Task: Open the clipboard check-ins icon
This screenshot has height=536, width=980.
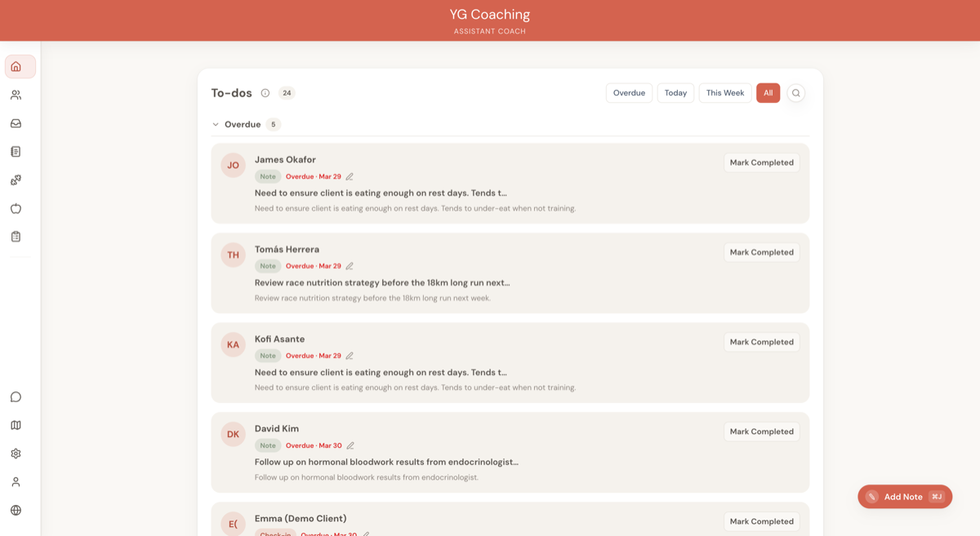Action: [x=16, y=235]
